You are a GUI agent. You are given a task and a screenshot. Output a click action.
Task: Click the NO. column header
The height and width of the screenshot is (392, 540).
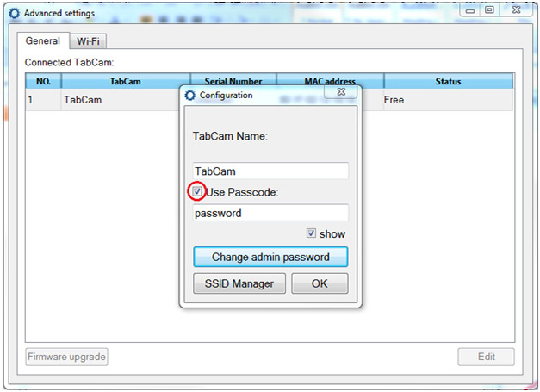click(x=43, y=81)
